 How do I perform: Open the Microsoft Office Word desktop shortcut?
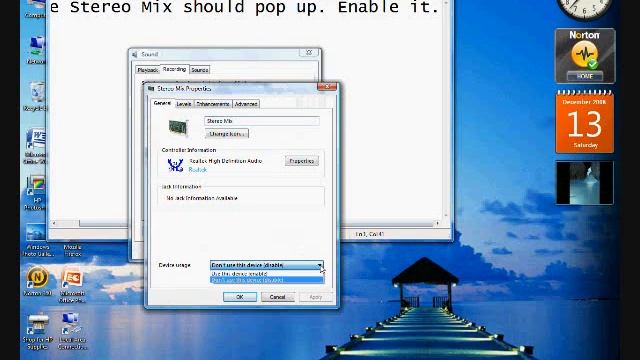coord(36,146)
